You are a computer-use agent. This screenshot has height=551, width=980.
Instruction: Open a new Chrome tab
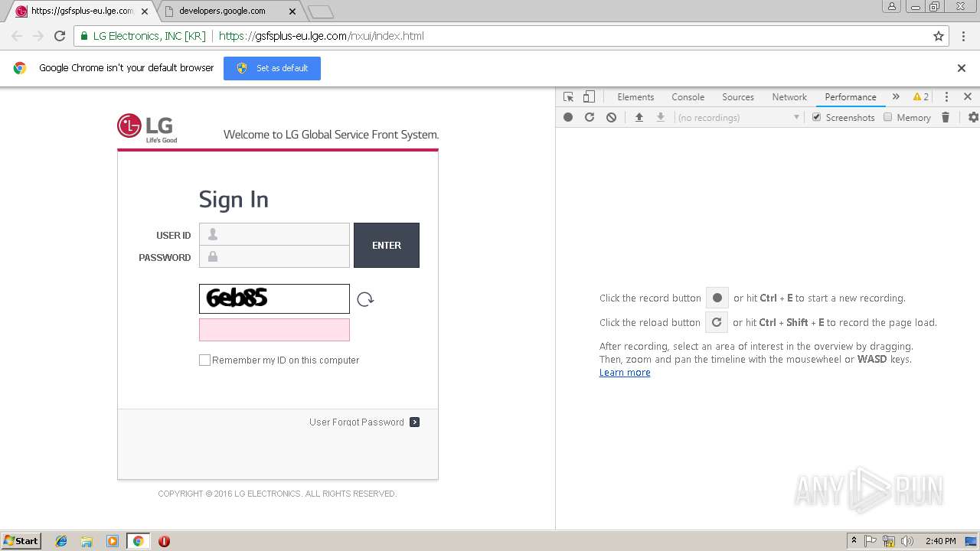click(321, 11)
